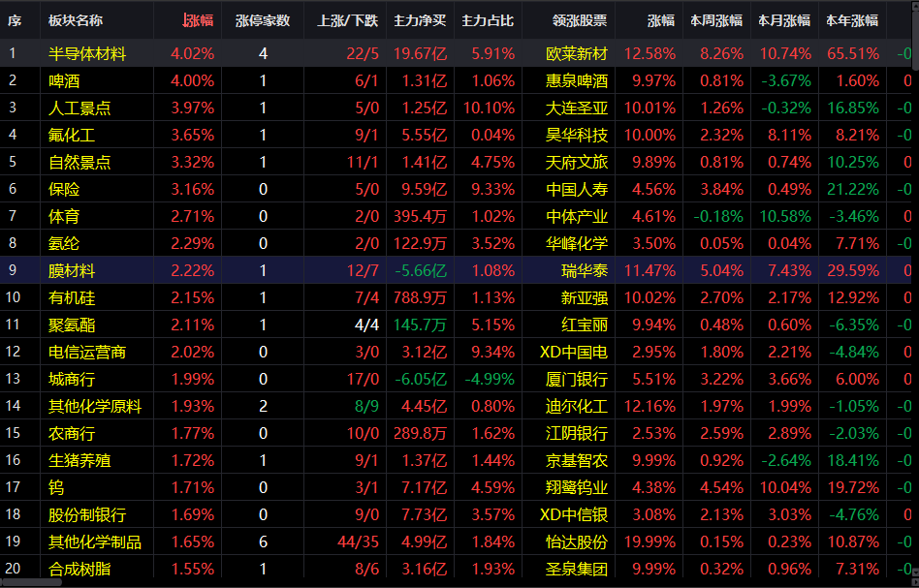Sort by 上涨/下跌 column header
The width and height of the screenshot is (919, 588).
(x=348, y=20)
